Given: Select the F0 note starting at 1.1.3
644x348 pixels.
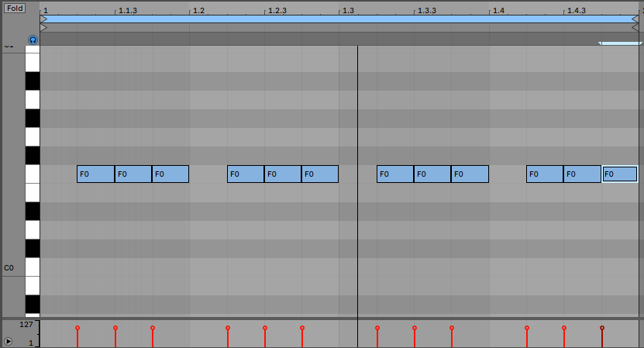Looking at the screenshot, I should [x=133, y=174].
